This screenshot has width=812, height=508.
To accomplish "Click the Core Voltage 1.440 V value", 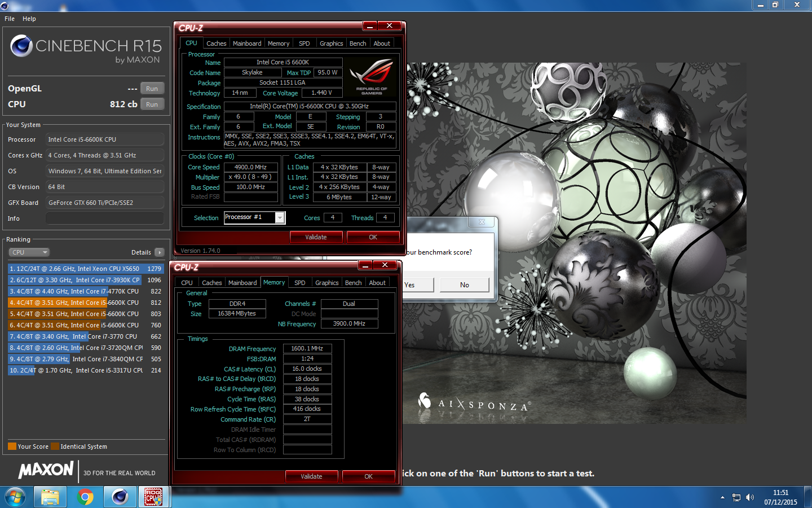I will point(321,93).
